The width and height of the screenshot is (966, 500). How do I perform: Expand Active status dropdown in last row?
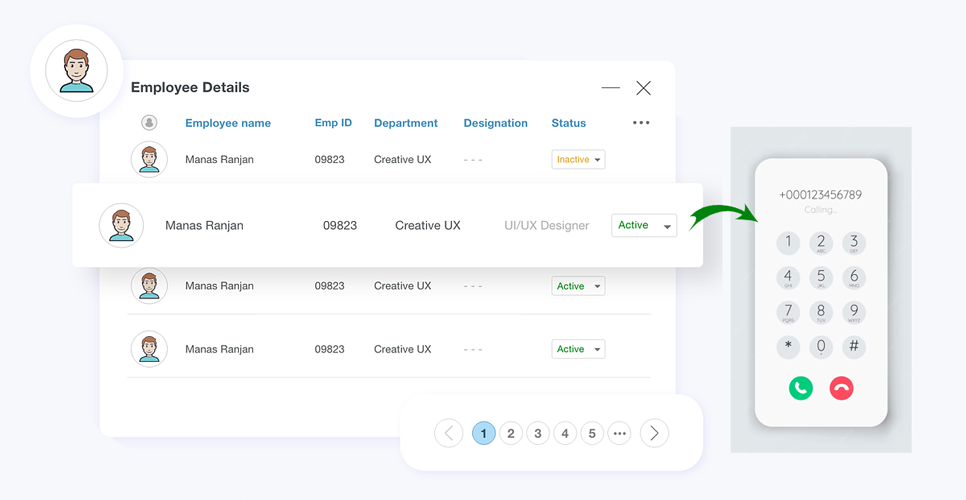coord(578,349)
